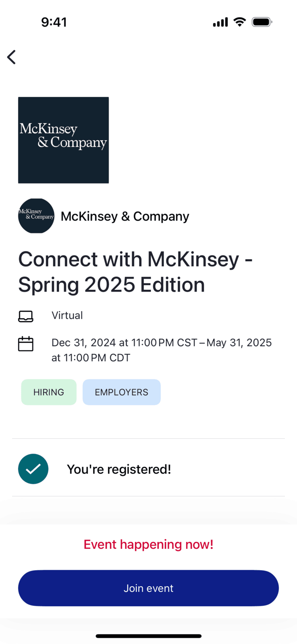297x644 pixels.
Task: Open the McKinsey & Company employer name link
Action: (125, 216)
